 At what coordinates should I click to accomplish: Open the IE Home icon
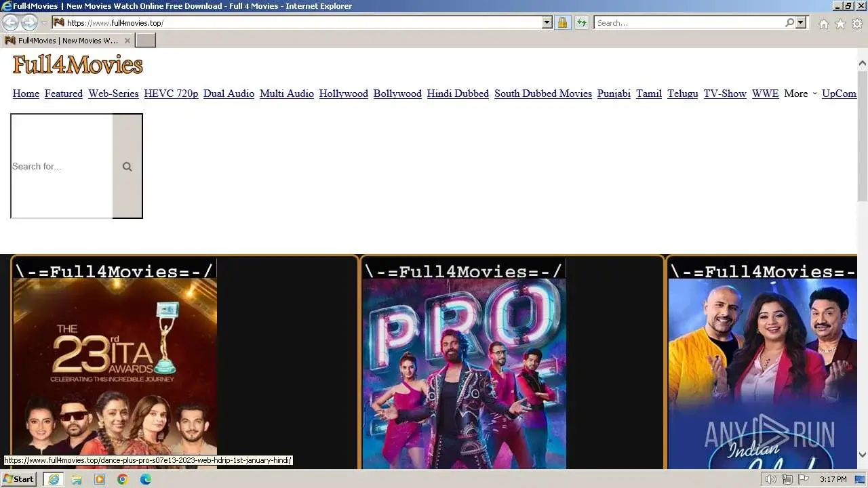tap(823, 24)
